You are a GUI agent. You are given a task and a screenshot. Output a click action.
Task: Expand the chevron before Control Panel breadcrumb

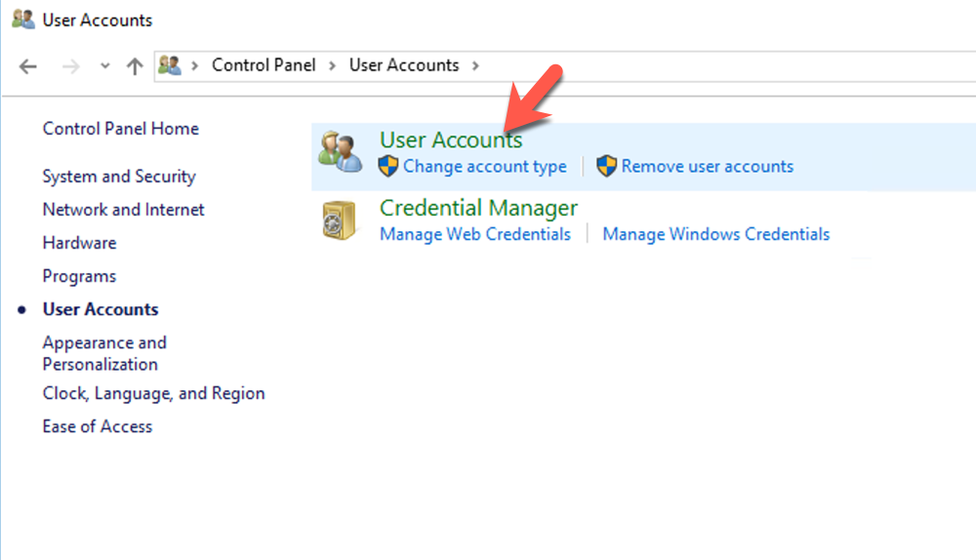click(195, 65)
